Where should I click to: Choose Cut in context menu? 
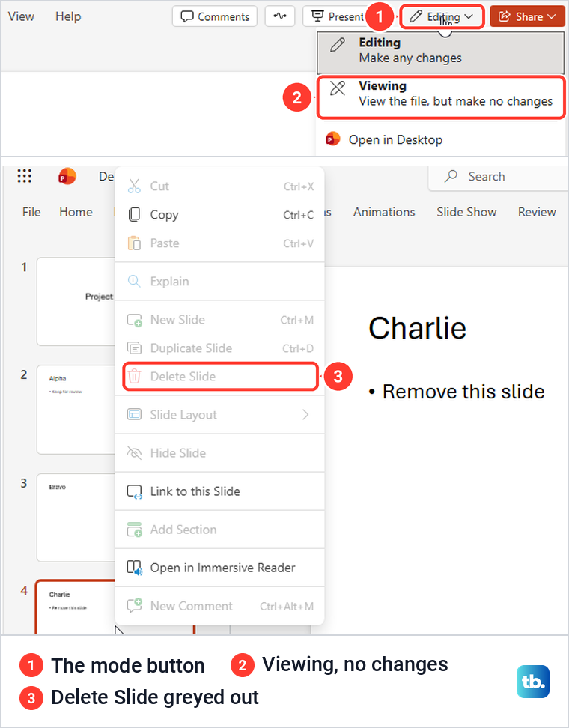pos(219,186)
